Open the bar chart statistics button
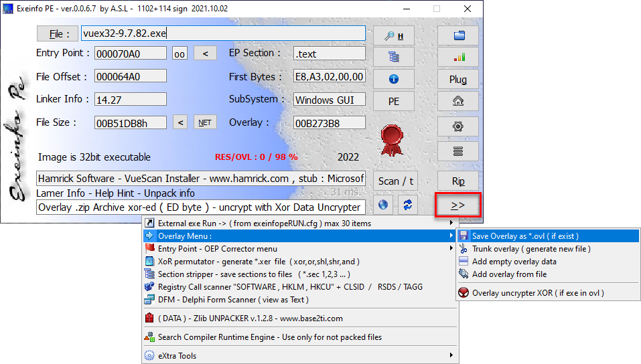The width and height of the screenshot is (641, 364). point(458,57)
